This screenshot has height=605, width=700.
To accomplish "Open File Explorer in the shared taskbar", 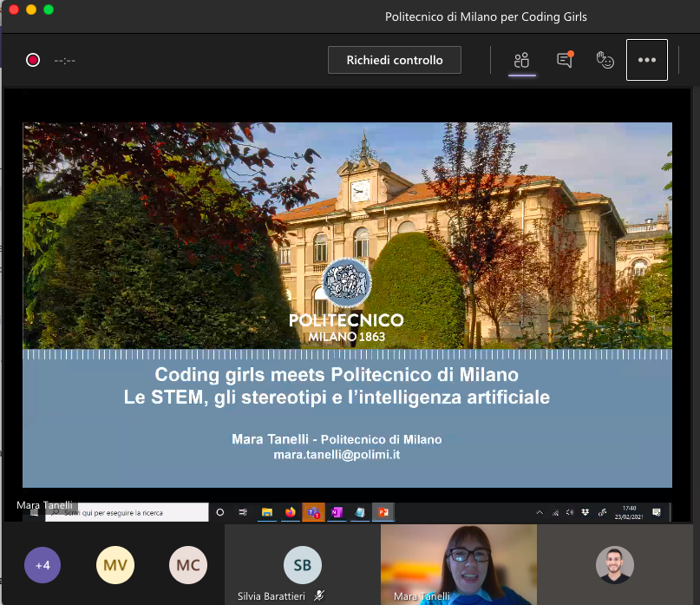I will coord(267,512).
